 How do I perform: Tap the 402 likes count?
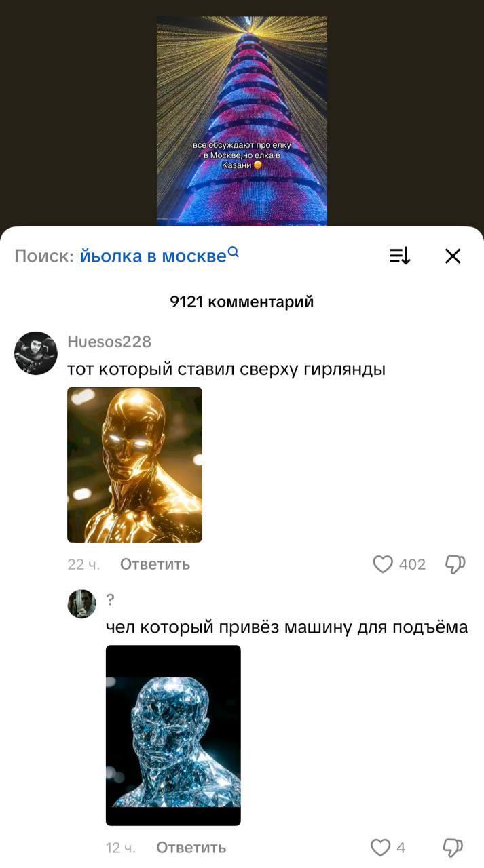tap(412, 564)
